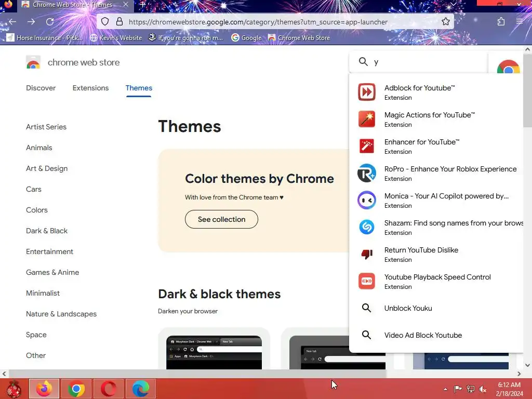The height and width of the screenshot is (399, 532).
Task: Open the Start menu ornament button
Action: (14, 389)
